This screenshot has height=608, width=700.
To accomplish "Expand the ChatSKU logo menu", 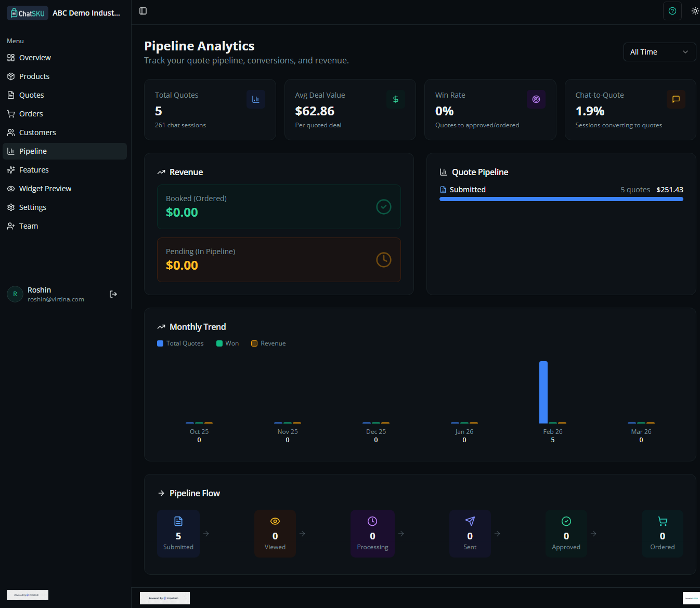I will click(27, 12).
